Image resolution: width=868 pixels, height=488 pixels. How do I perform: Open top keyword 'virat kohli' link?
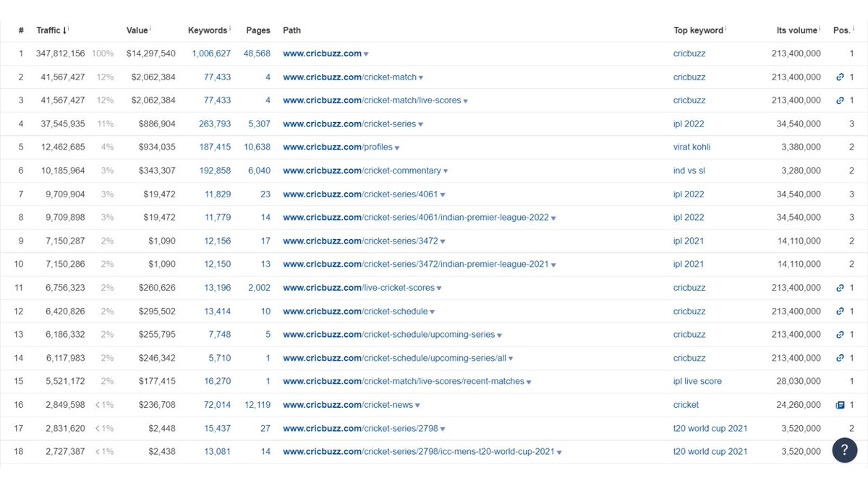692,147
